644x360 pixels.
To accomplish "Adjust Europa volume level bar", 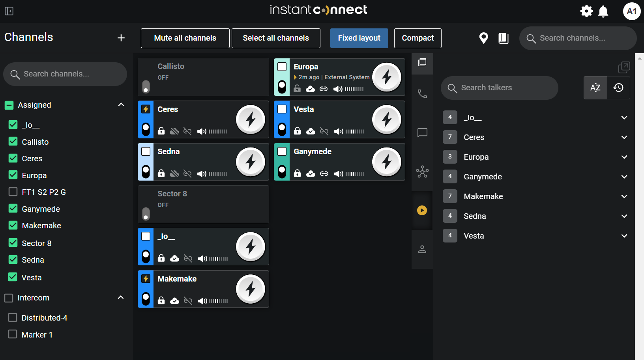I will [x=354, y=89].
